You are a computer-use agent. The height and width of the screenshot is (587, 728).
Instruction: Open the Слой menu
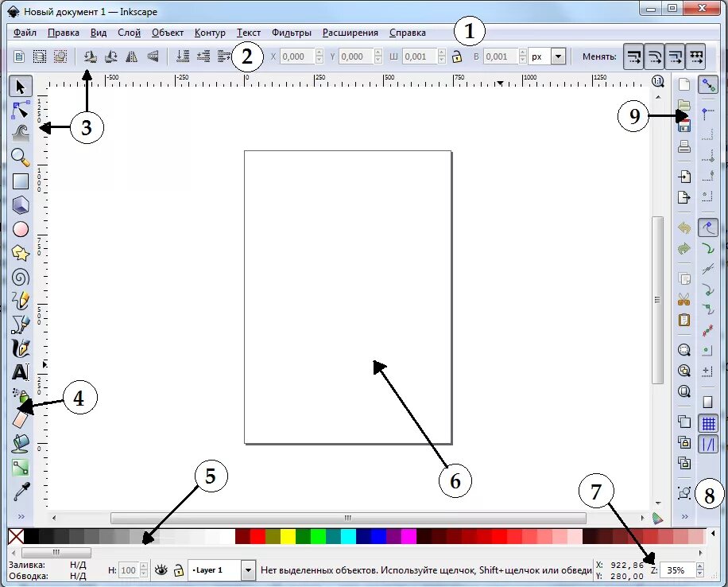pos(129,33)
